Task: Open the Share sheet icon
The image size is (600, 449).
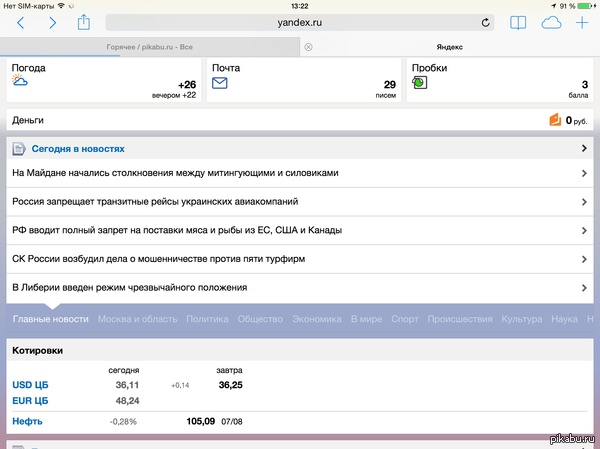Action: coord(84,21)
